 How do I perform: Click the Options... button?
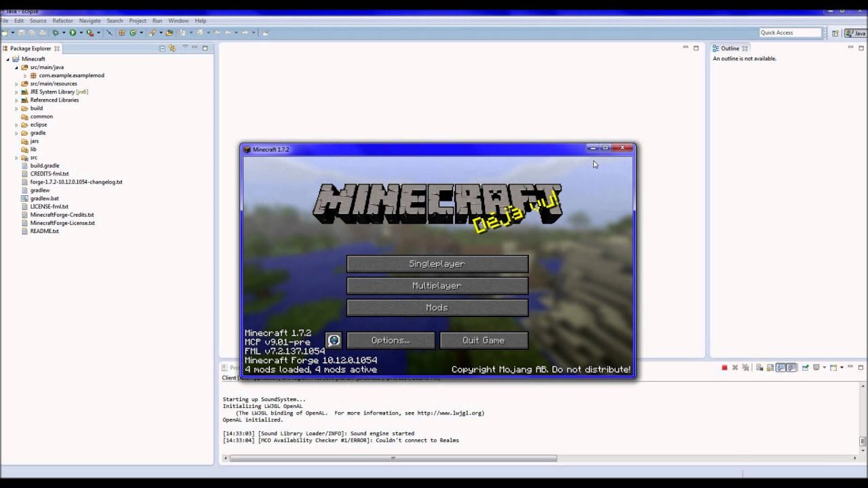coord(391,340)
